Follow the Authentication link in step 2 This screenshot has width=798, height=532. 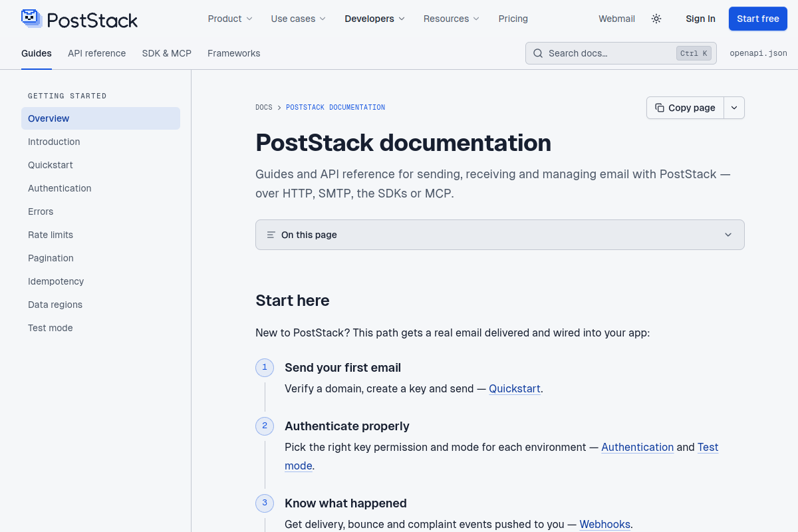tap(638, 447)
